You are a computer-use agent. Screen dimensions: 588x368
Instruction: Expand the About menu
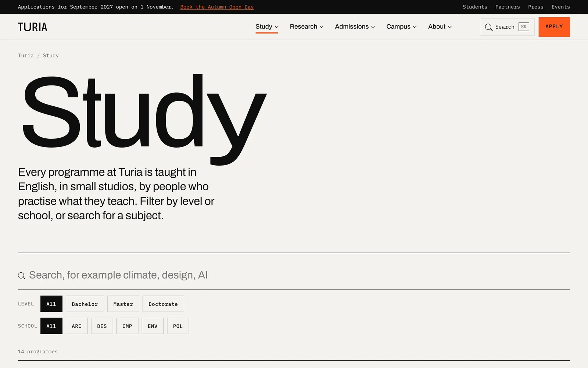440,26
